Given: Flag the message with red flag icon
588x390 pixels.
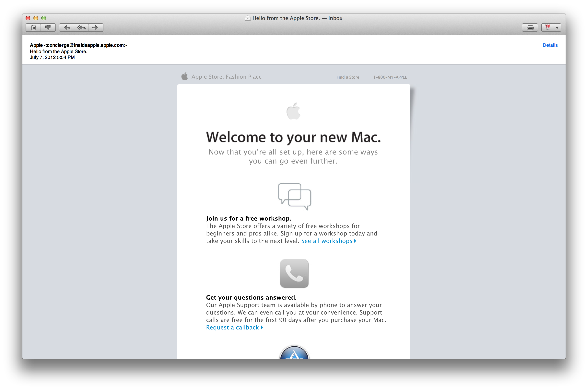Looking at the screenshot, I should point(547,27).
